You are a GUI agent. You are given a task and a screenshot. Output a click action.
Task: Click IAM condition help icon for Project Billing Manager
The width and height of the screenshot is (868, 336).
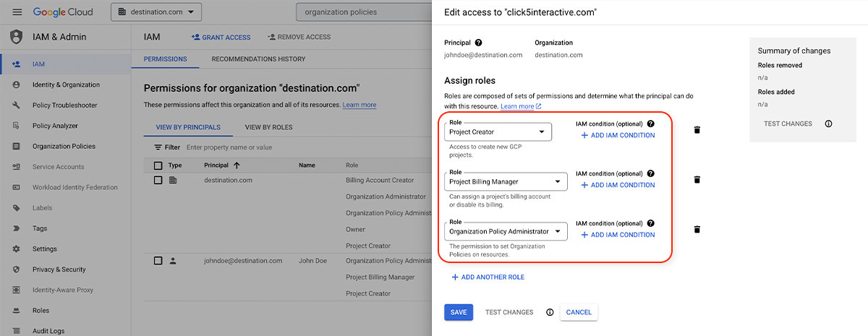click(650, 173)
